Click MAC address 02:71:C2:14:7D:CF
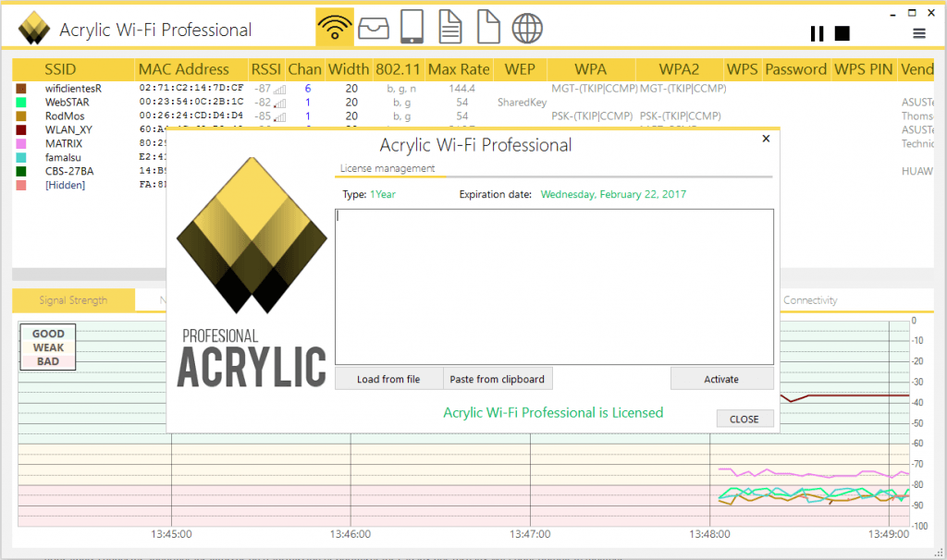Image resolution: width=947 pixels, height=560 pixels. point(191,88)
